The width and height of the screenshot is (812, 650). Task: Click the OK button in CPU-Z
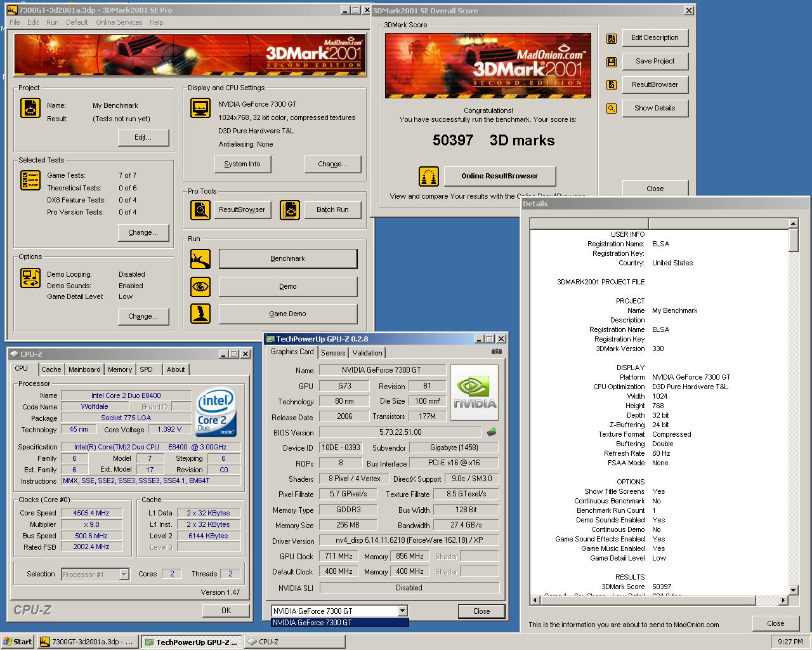point(226,611)
